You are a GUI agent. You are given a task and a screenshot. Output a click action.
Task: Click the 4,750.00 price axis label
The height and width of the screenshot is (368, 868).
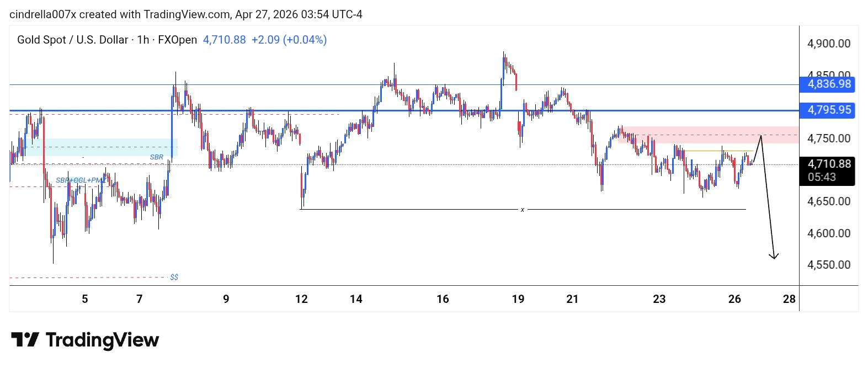(829, 138)
